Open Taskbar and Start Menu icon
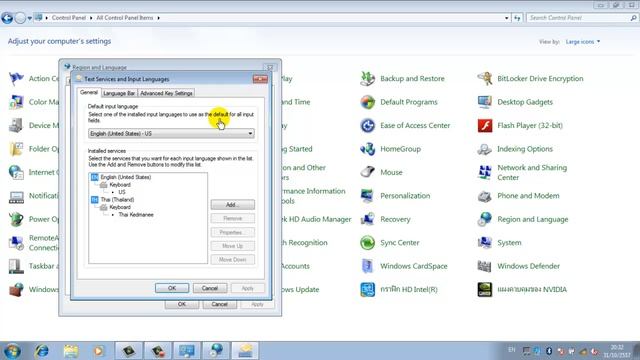Screen dimensions: 640x360 click(x=16, y=266)
